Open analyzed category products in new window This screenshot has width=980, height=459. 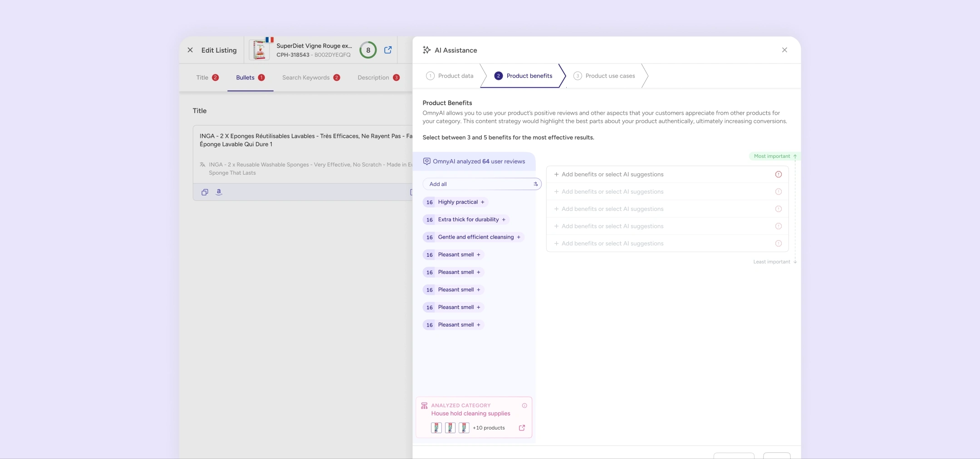[x=522, y=428]
